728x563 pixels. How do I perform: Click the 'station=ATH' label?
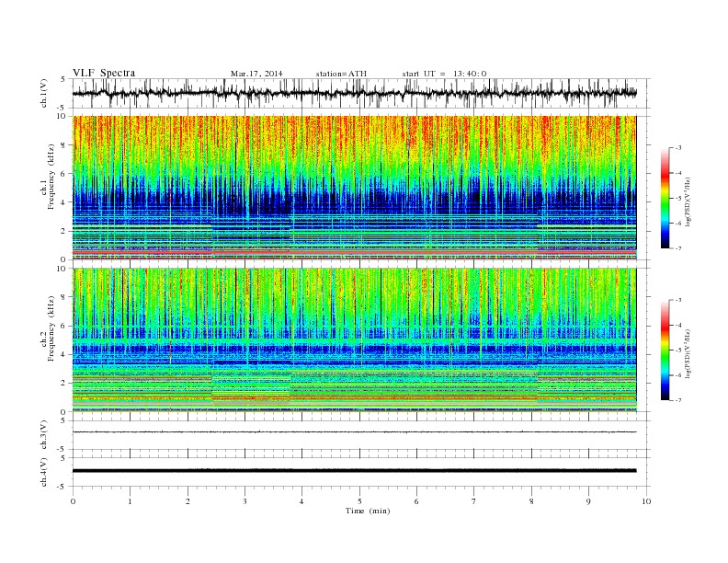[x=341, y=74]
